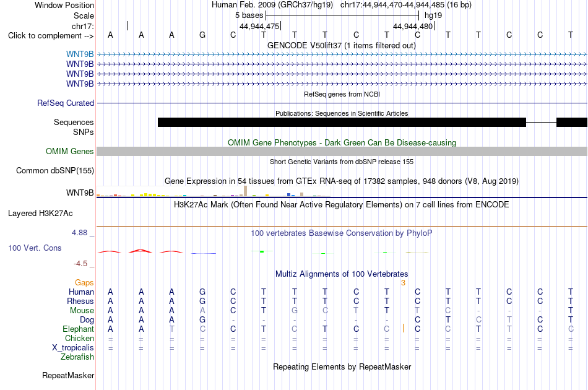Select the Sequences track label
Screen dimensions: 588x390
(x=74, y=122)
